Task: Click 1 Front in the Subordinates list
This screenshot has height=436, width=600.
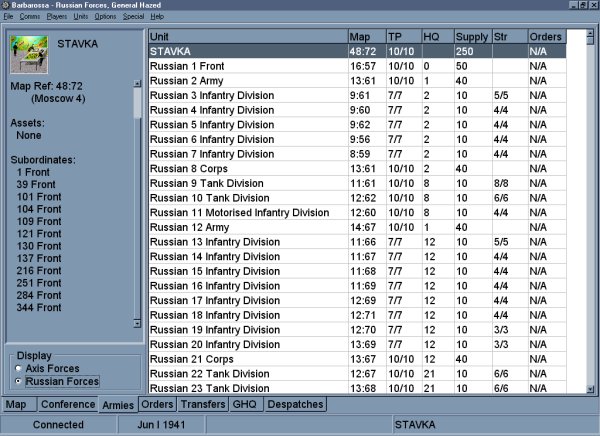Action: tap(33, 172)
